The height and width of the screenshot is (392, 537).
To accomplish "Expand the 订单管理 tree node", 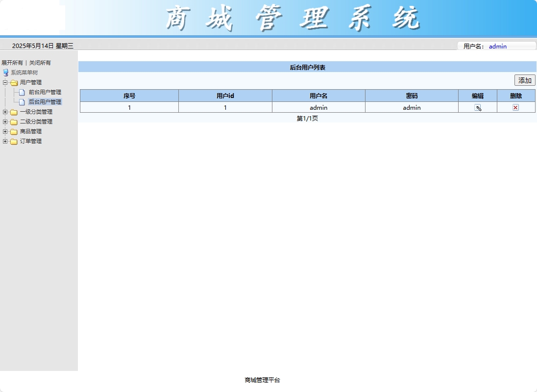I will tap(4, 141).
